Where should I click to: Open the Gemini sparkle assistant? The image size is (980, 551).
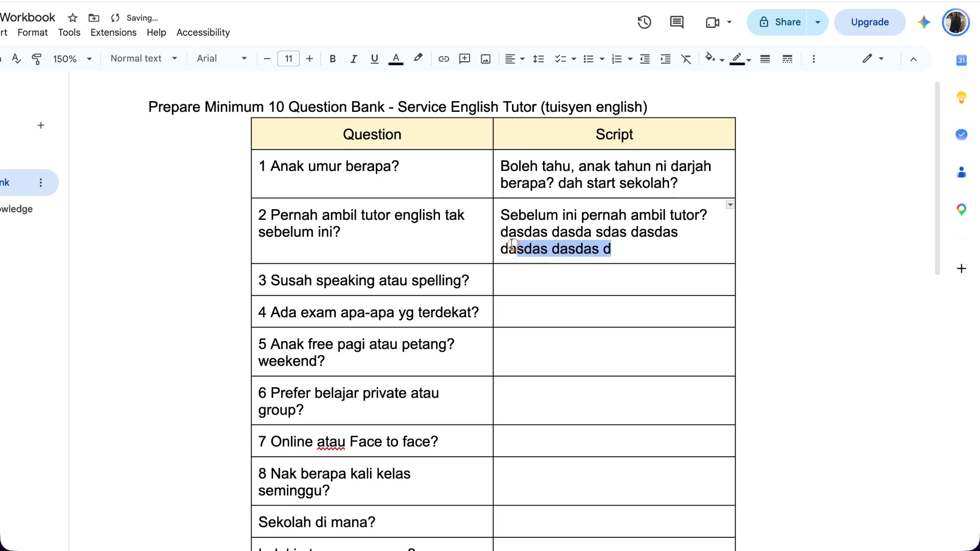pos(924,22)
